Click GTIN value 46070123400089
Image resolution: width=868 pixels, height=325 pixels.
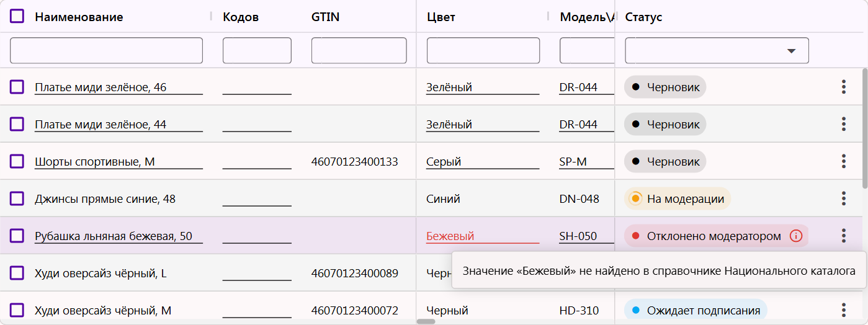355,273
